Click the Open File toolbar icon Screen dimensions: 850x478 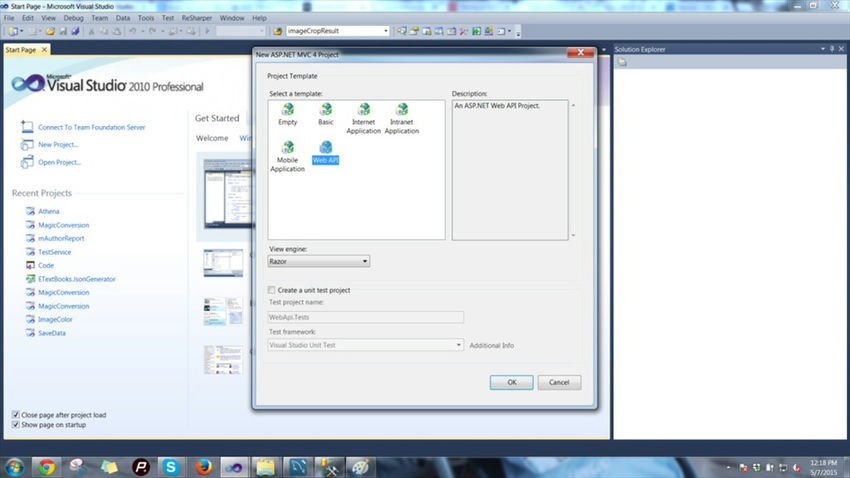click(x=50, y=31)
